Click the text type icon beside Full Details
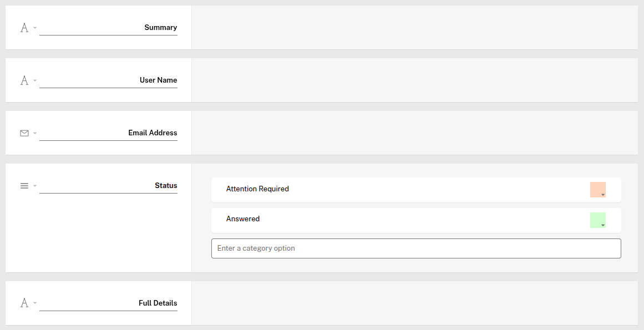 (24, 303)
